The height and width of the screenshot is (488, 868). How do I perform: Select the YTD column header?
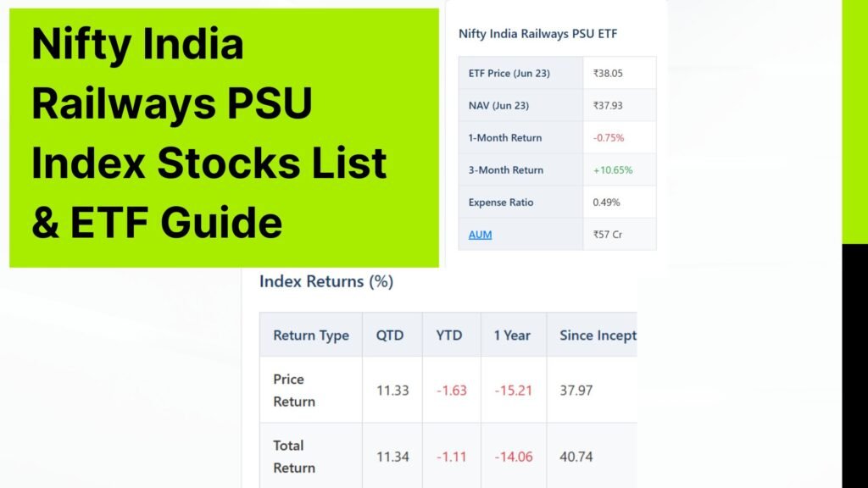click(449, 335)
